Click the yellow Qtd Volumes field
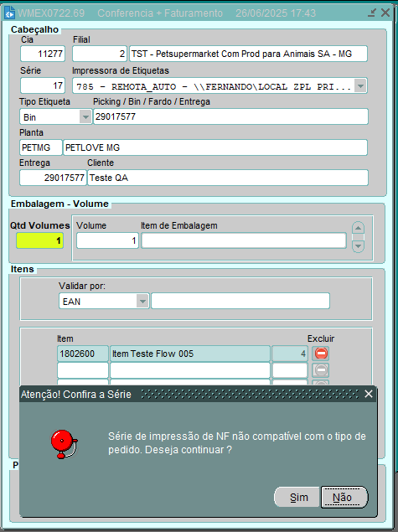 tap(40, 240)
